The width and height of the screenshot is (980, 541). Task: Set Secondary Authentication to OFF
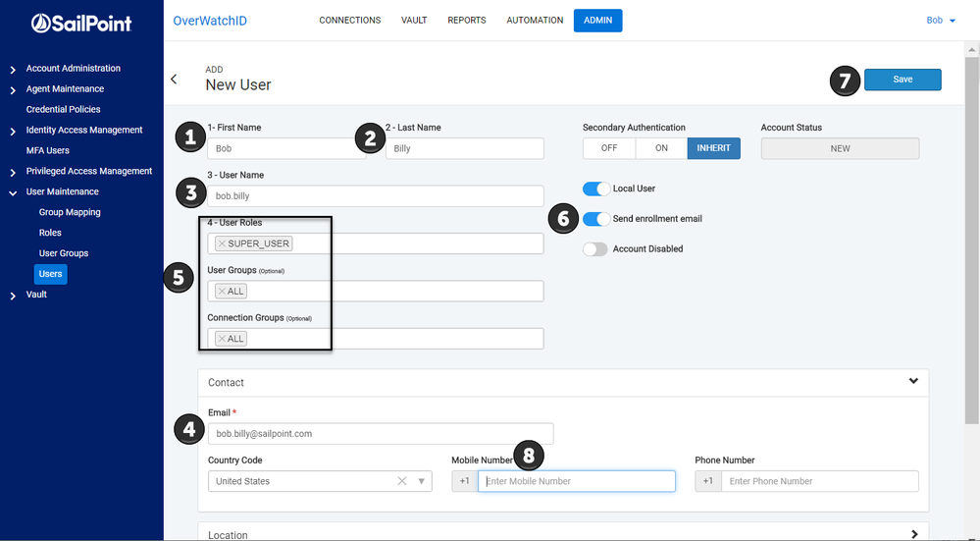(609, 148)
